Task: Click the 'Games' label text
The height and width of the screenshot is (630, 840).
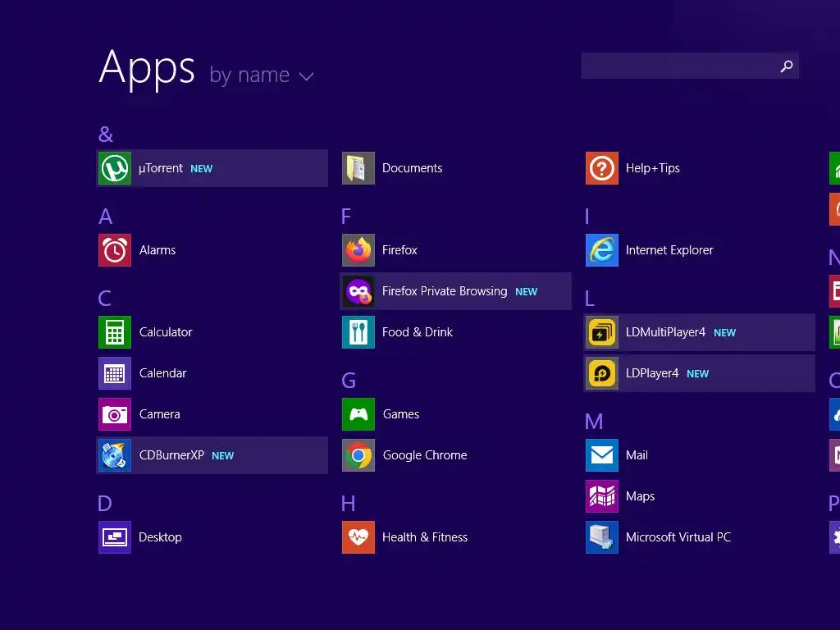Action: (x=401, y=414)
